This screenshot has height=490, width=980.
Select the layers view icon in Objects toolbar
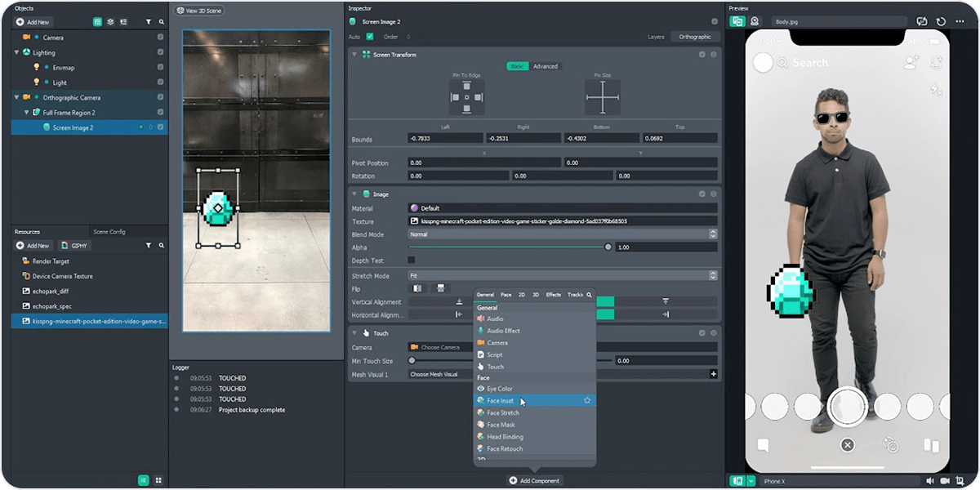coord(110,22)
